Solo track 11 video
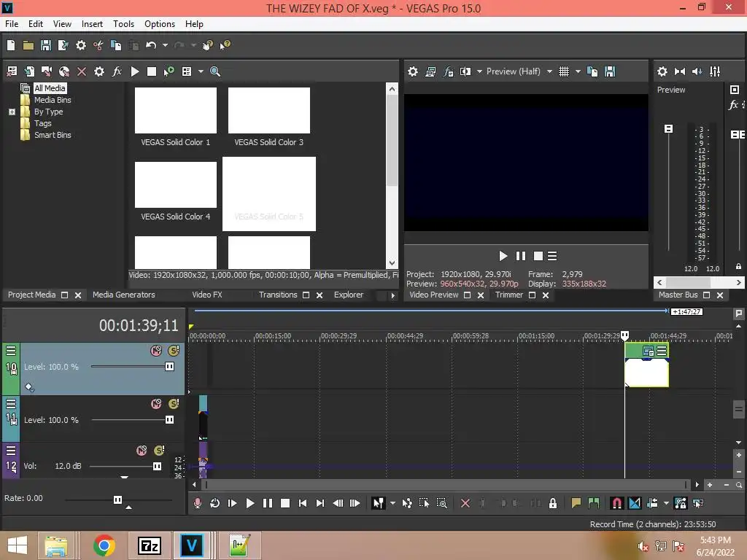The image size is (747, 560). coord(174,404)
